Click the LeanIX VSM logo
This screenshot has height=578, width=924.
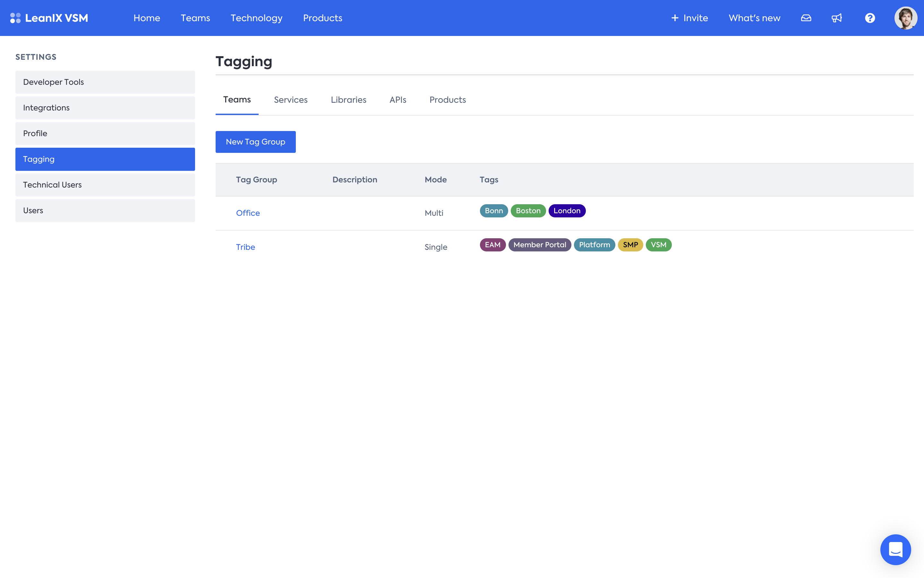[49, 18]
